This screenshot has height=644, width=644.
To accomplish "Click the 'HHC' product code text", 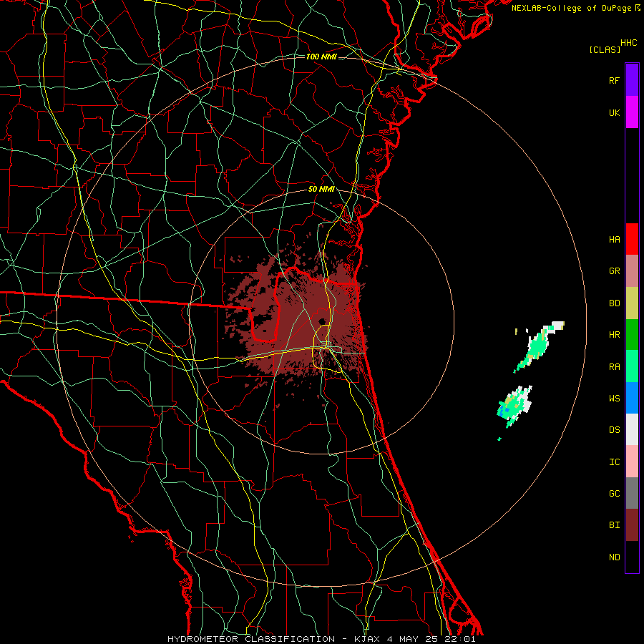I will (x=628, y=43).
